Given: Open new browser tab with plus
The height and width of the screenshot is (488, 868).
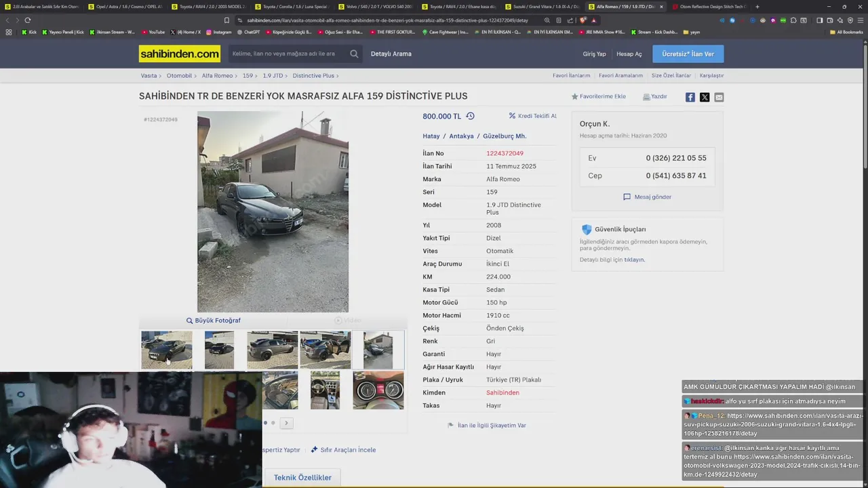Looking at the screenshot, I should 757,7.
